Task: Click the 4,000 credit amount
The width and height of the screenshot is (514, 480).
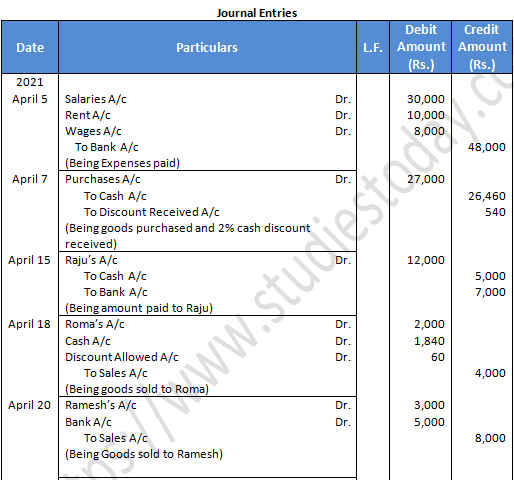Action: [x=490, y=373]
